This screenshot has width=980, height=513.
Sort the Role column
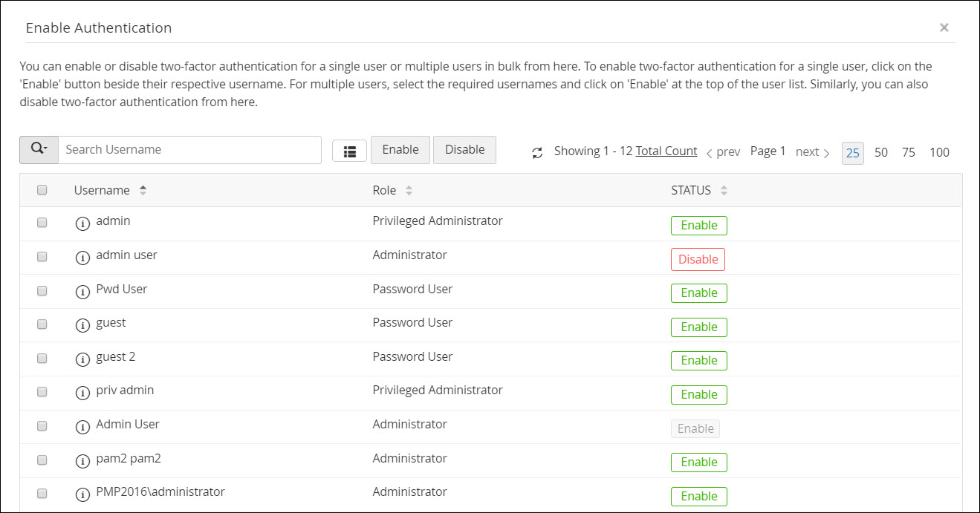click(409, 191)
